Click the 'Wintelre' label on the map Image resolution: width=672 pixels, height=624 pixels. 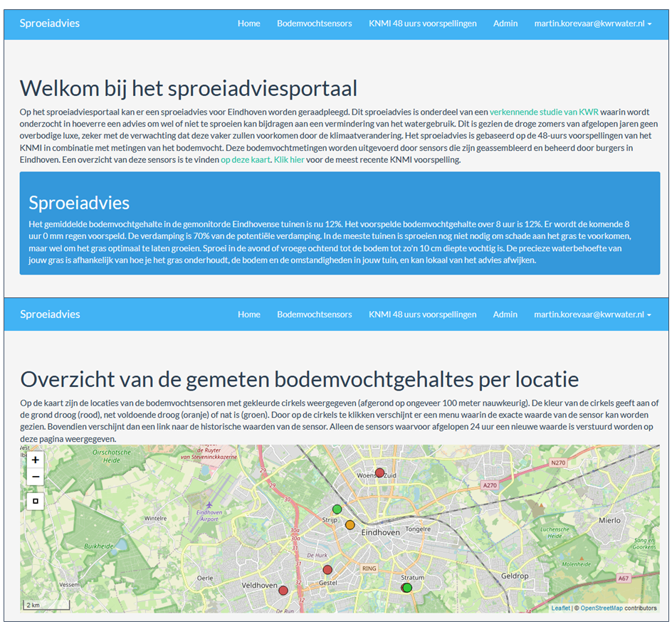pos(156,518)
